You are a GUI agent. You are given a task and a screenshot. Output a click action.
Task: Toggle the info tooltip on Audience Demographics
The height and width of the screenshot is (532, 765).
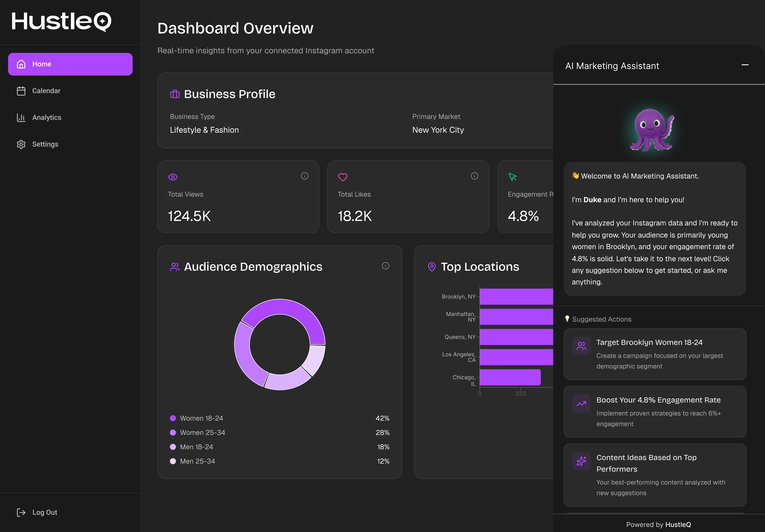coord(386,266)
